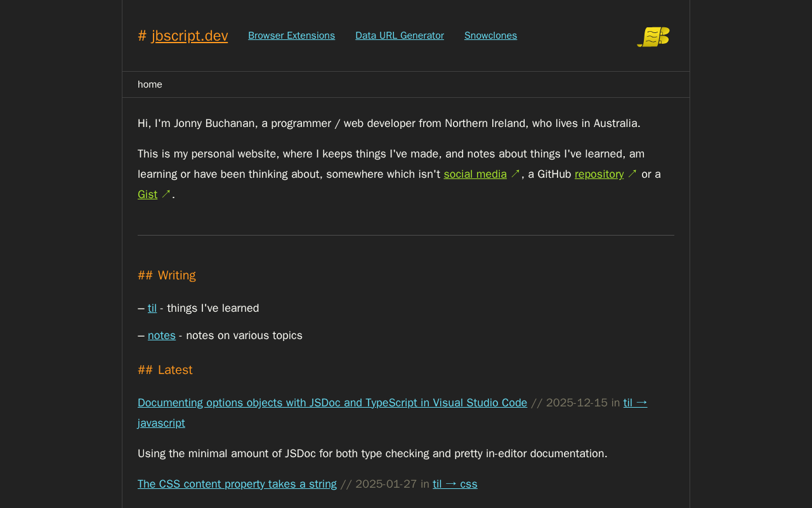The image size is (812, 508).
Task: Click the Latest section heading
Action: tap(165, 370)
